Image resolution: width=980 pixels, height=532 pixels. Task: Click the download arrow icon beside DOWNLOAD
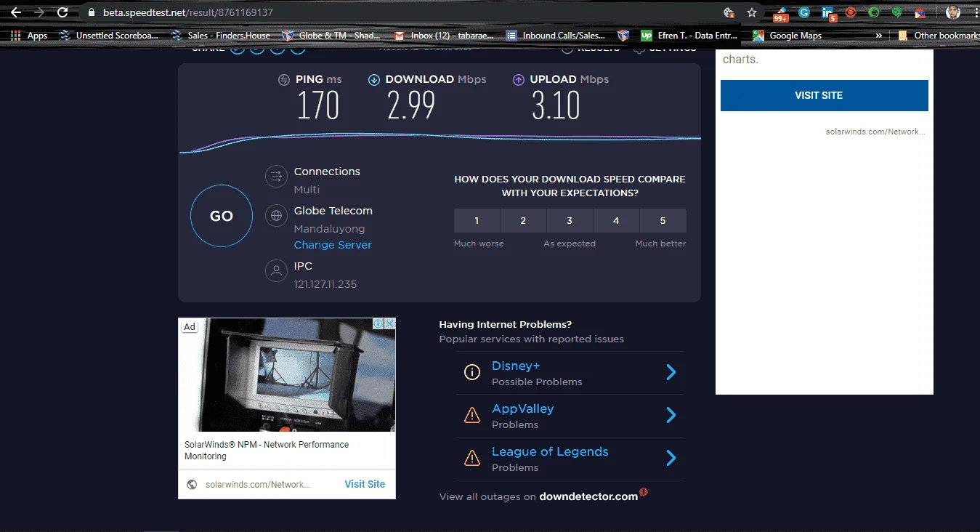click(374, 80)
